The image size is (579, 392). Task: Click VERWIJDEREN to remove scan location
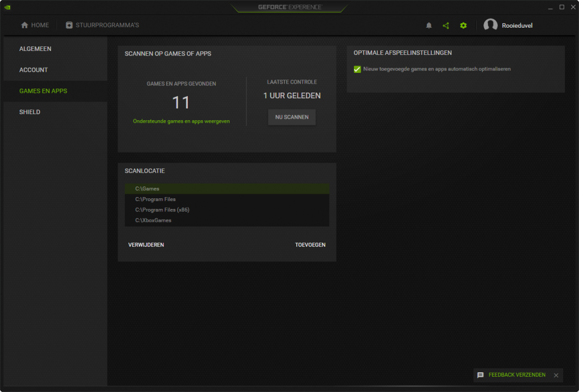[x=146, y=245]
